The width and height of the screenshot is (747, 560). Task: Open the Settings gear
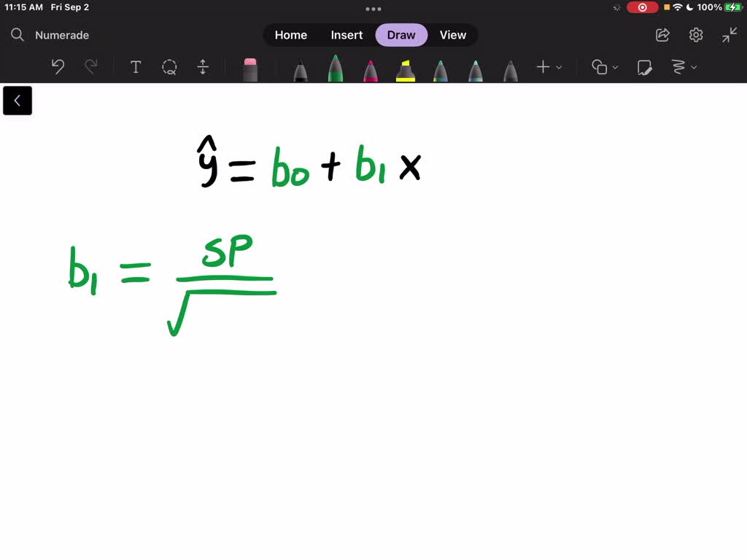coord(695,34)
